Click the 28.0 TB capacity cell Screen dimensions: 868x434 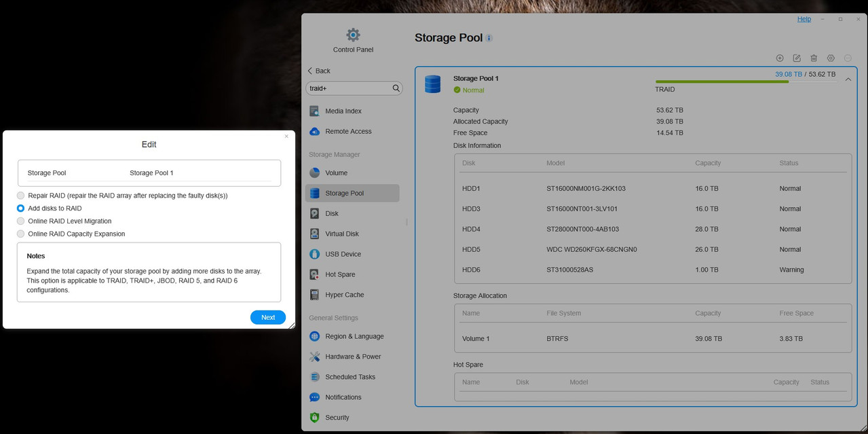(x=706, y=229)
